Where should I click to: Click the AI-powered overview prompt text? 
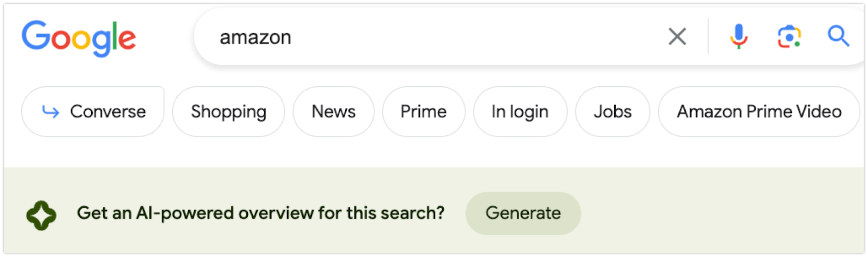pos(260,213)
